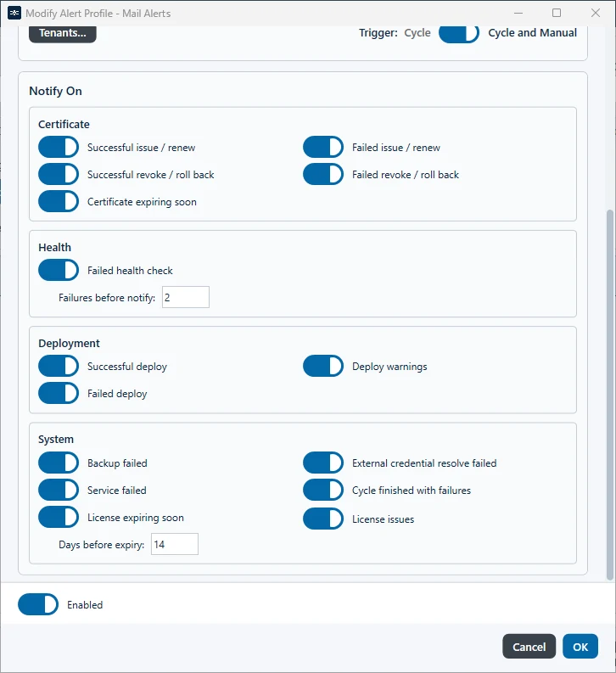Click the System section heading
Viewport: 616px width, 673px height.
56,439
